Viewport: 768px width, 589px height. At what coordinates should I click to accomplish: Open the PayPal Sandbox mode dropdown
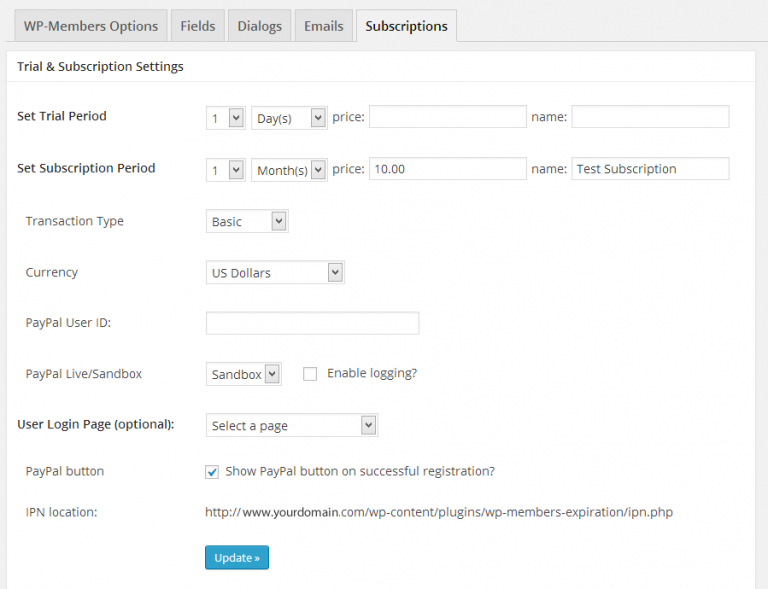(x=244, y=374)
